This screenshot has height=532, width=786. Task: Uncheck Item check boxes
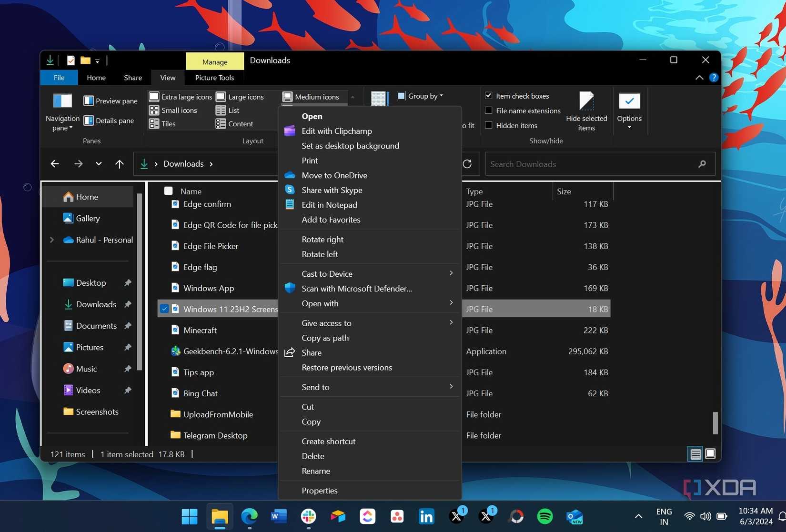pos(489,95)
